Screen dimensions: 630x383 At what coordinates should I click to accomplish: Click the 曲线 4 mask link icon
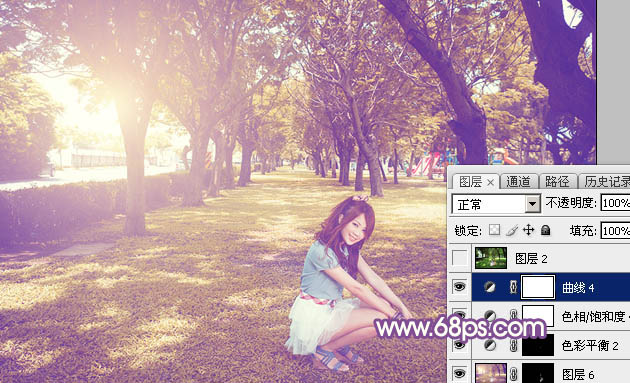[x=513, y=287]
